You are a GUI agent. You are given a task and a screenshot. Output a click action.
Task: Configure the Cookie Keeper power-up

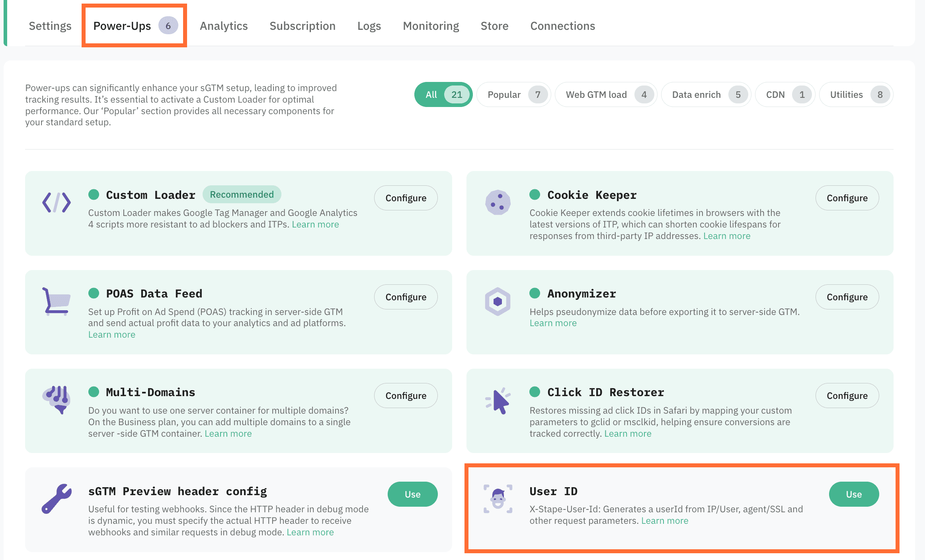[847, 198]
